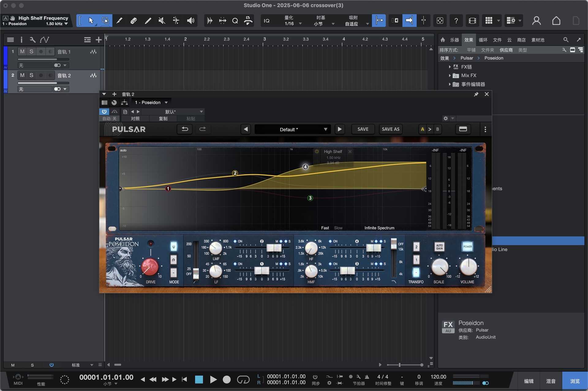Screen dimensions: 588x391
Task: Switch to 乐器 browser tab
Action: point(454,40)
